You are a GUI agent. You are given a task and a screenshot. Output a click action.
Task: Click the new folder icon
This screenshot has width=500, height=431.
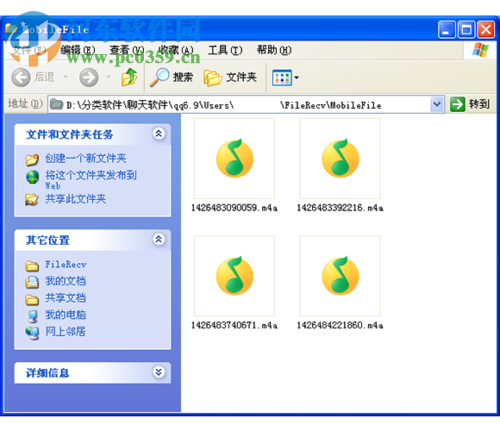point(32,160)
